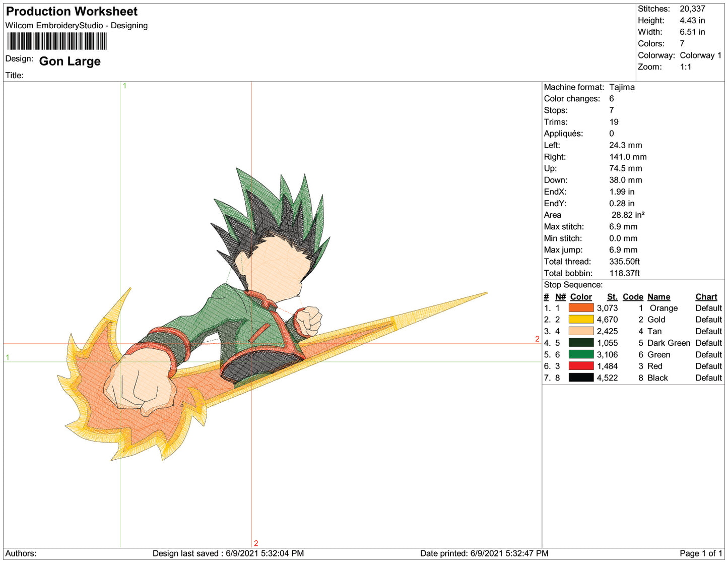Click the Trims value '19'

click(614, 122)
